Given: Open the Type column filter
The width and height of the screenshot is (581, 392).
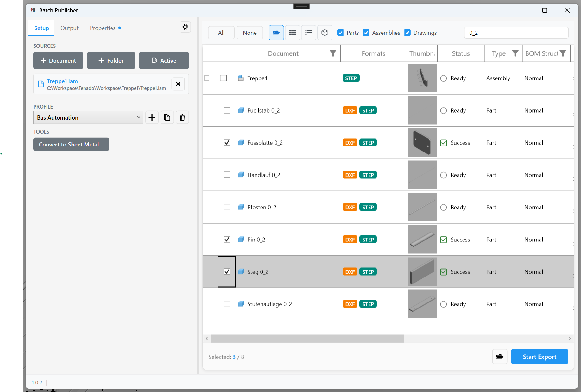Looking at the screenshot, I should pos(515,53).
